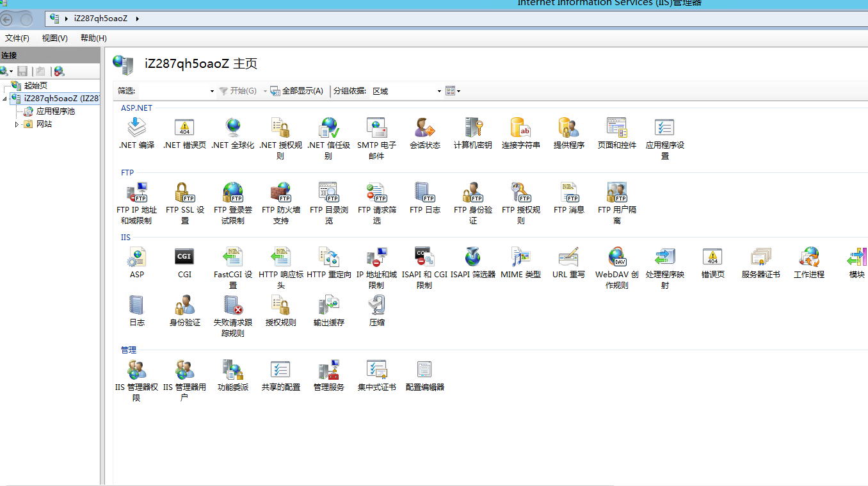Open HTTP 重定向 feature
Image resolution: width=868 pixels, height=486 pixels.
(x=328, y=263)
